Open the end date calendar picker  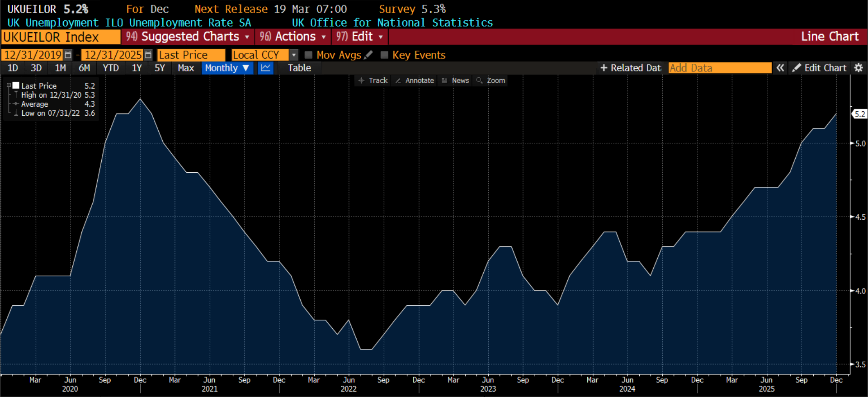[x=148, y=55]
